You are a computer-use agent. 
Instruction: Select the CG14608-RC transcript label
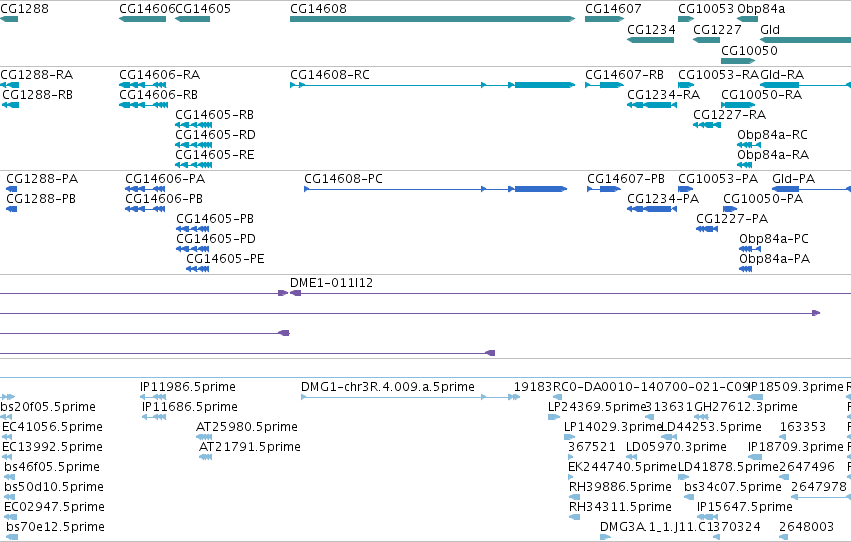pyautogui.click(x=330, y=75)
